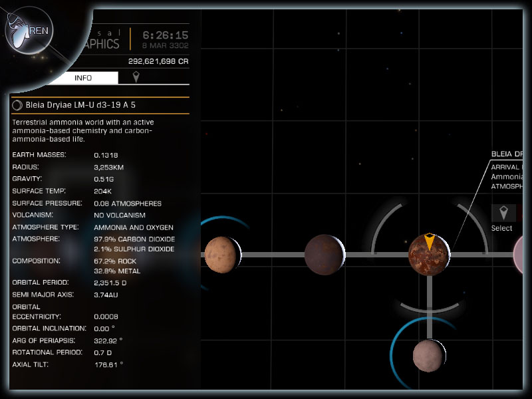Click the Earth Masses value 0.1318
Image resolution: width=532 pixels, height=399 pixels.
106,156
